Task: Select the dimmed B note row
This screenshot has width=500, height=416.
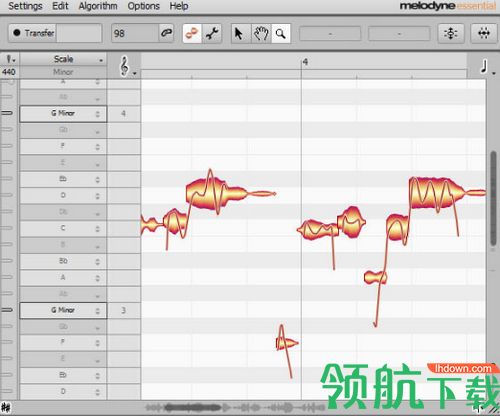Action: pos(63,245)
